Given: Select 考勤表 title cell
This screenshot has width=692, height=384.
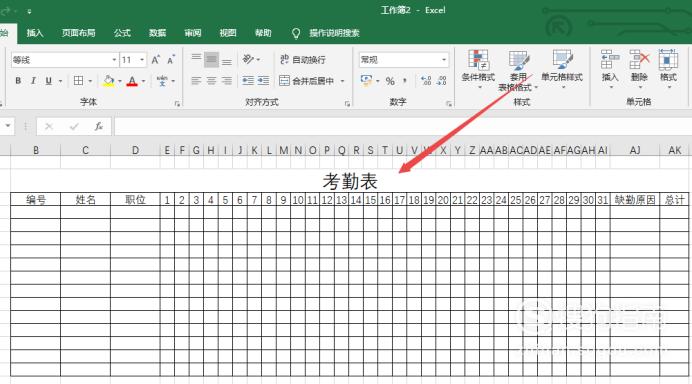Looking at the screenshot, I should point(350,181).
